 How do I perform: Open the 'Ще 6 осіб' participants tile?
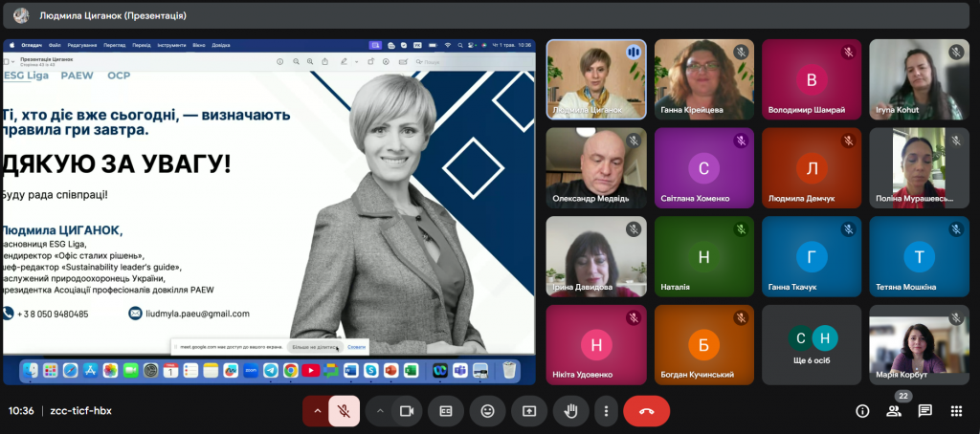[812, 345]
